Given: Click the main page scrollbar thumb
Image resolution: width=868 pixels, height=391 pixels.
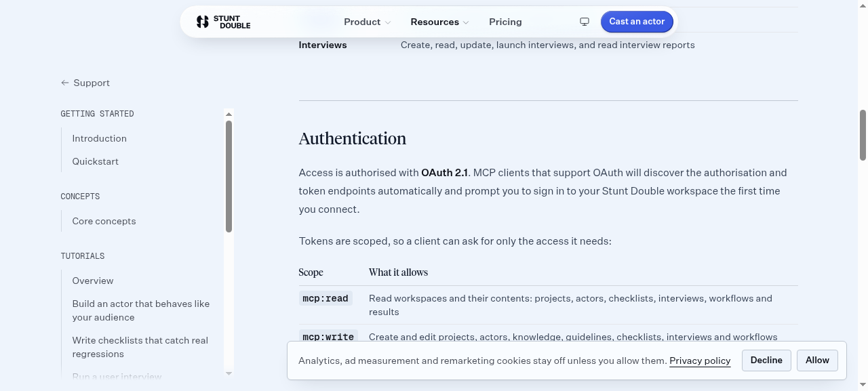Looking at the screenshot, I should (x=863, y=135).
